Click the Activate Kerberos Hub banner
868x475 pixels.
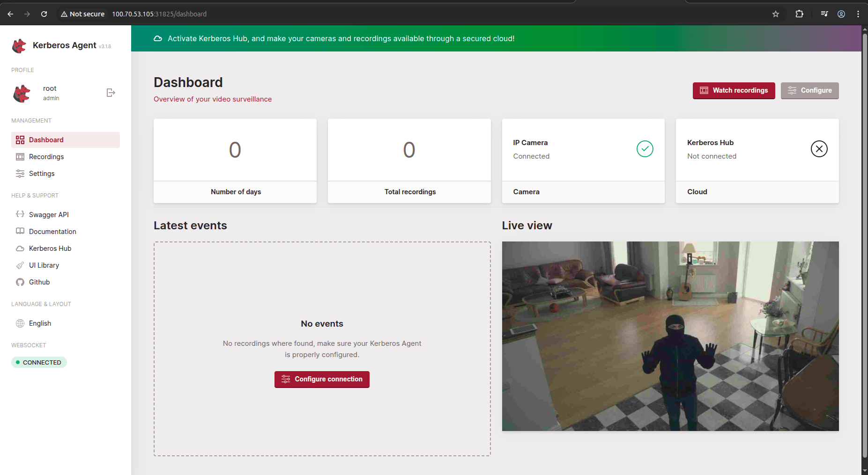[496, 38]
